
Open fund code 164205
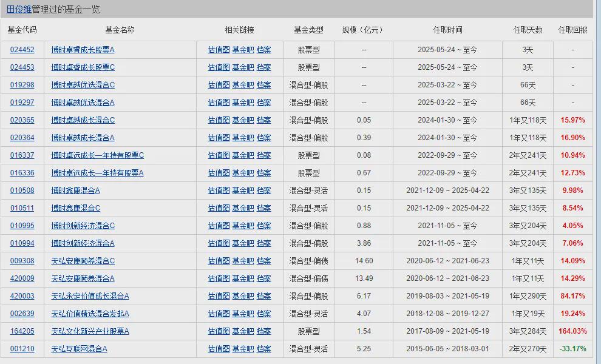(x=22, y=331)
